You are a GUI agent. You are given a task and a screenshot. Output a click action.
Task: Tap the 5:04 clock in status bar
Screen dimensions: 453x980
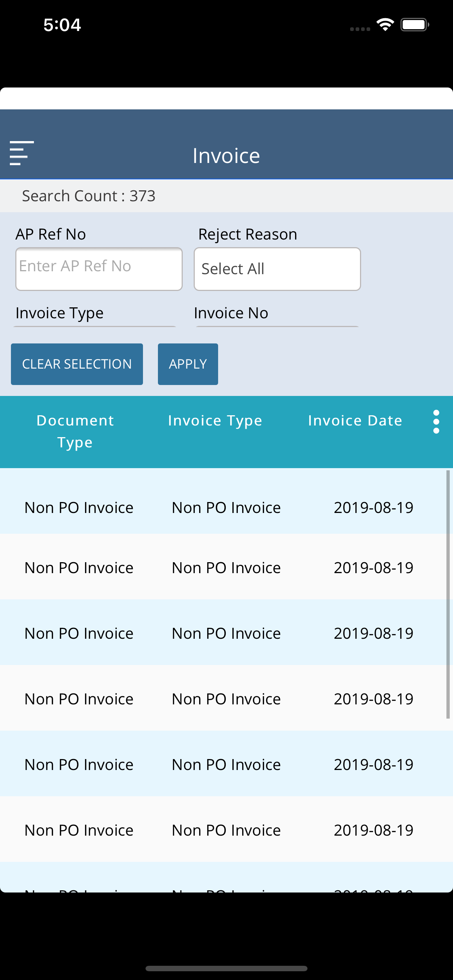click(x=62, y=25)
